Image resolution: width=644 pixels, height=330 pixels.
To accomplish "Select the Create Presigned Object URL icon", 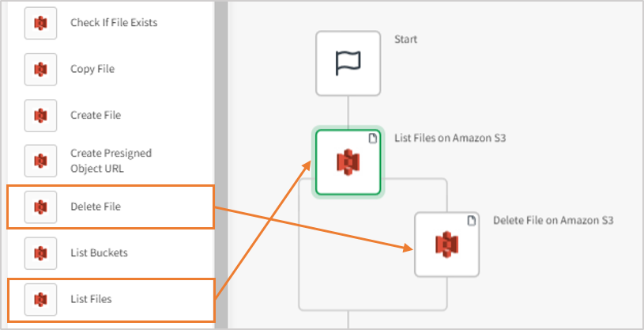I will click(40, 161).
